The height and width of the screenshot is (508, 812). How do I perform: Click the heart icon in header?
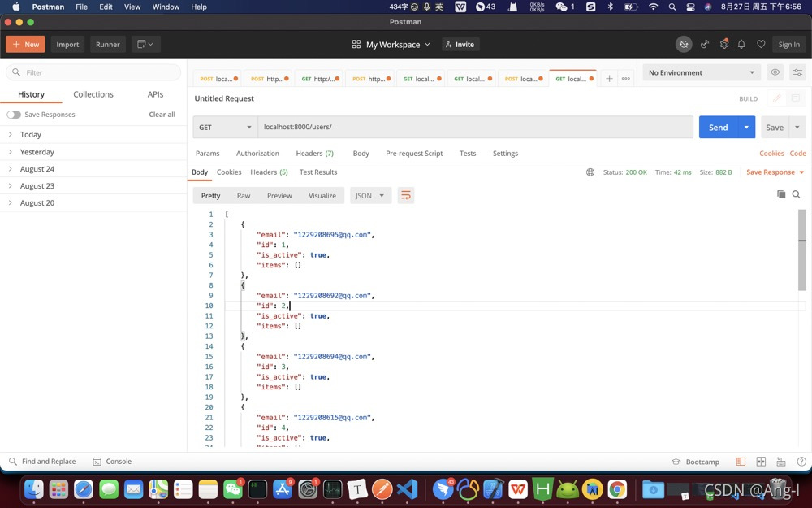tap(761, 45)
